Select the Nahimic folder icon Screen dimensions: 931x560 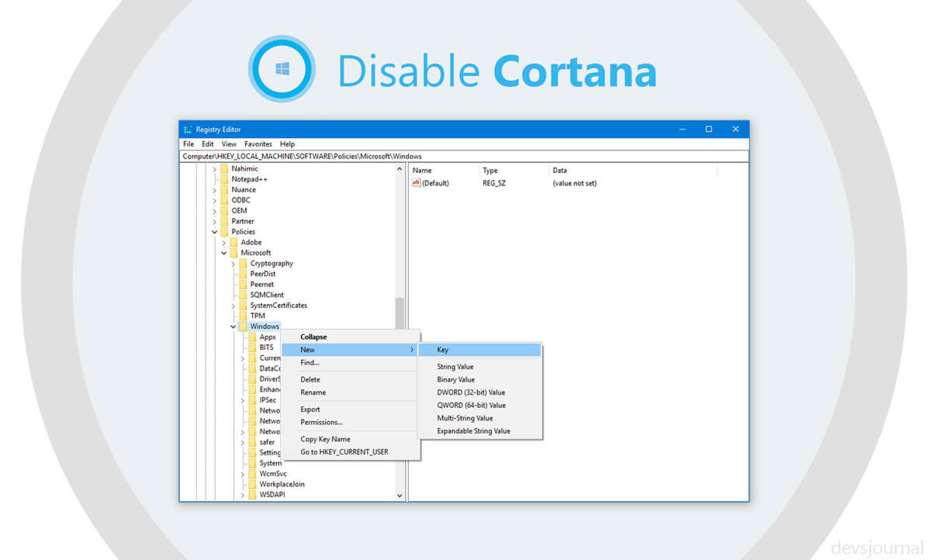click(224, 168)
